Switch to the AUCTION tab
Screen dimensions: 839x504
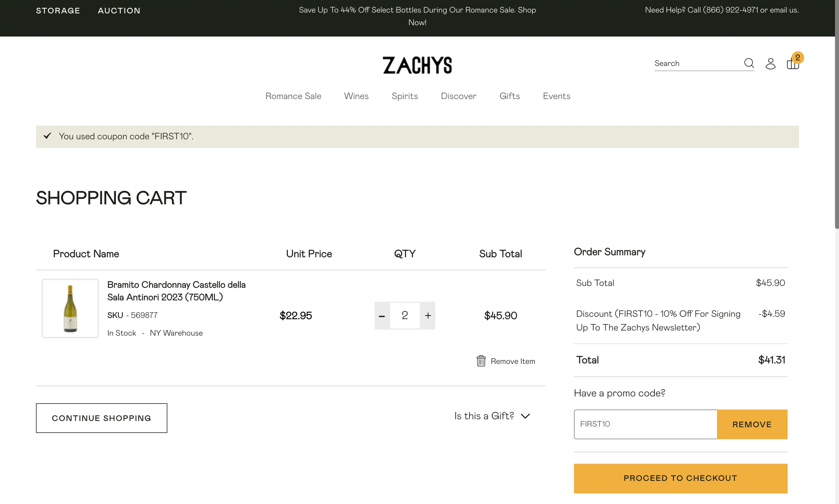119,10
